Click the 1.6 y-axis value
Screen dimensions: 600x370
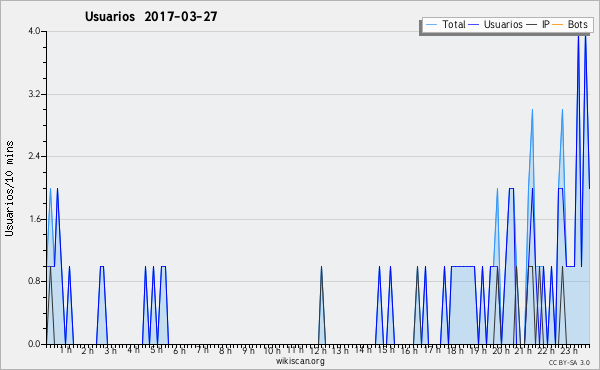pos(34,219)
